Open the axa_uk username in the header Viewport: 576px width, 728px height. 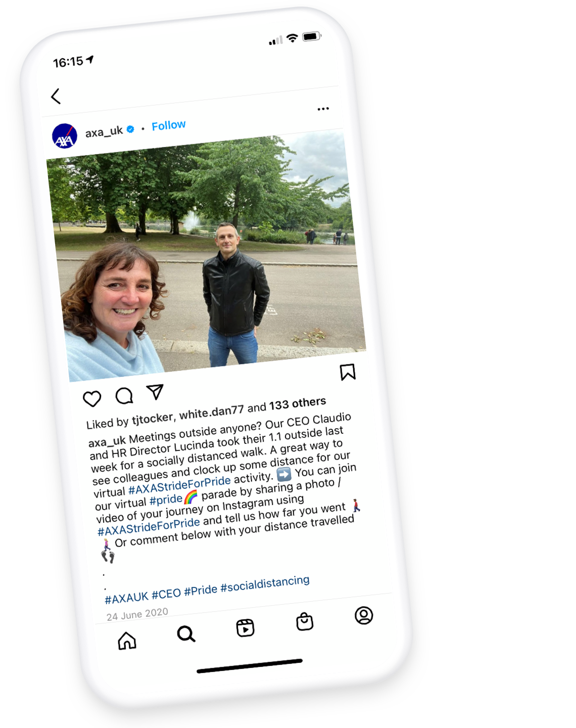pos(104,132)
